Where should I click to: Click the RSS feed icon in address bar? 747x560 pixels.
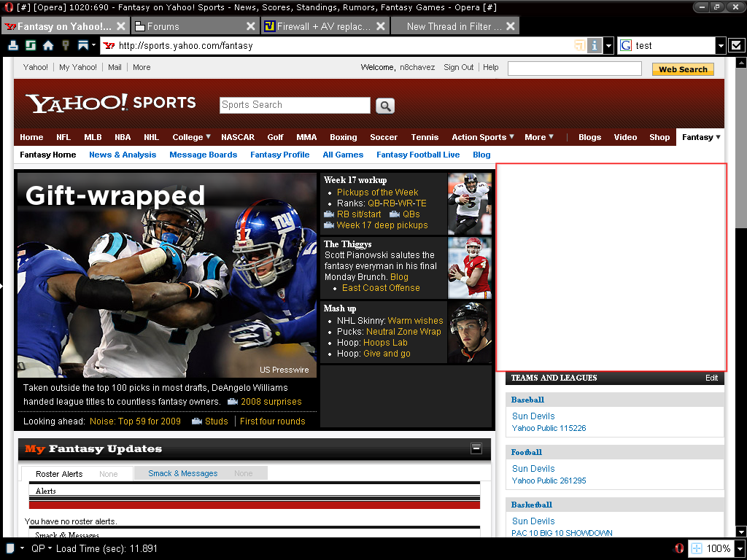pyautogui.click(x=579, y=45)
